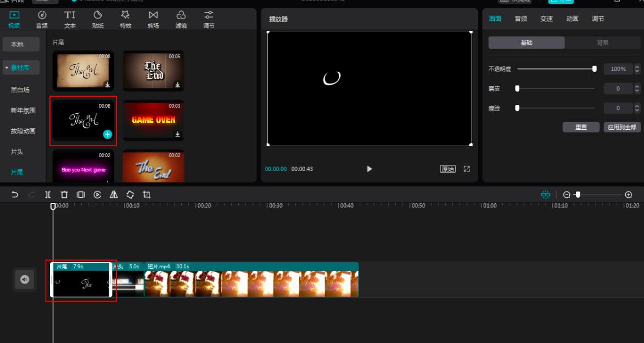Switch to the 背景 background sub-tab

[602, 43]
